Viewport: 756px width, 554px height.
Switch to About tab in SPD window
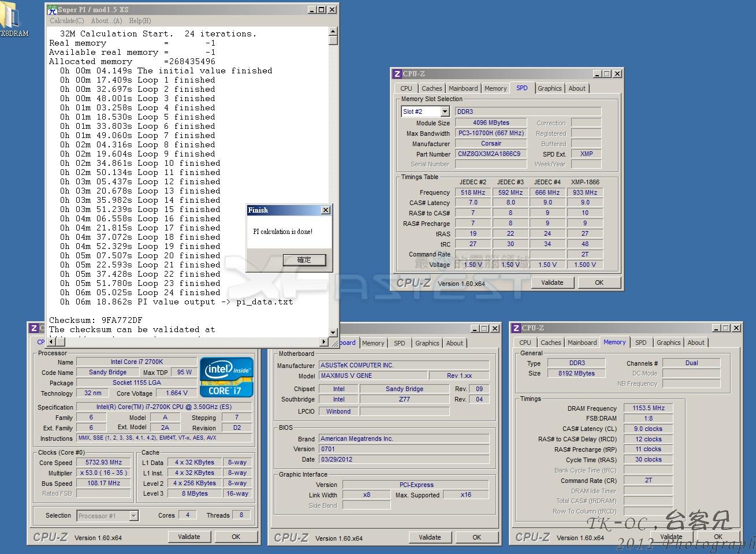(577, 88)
